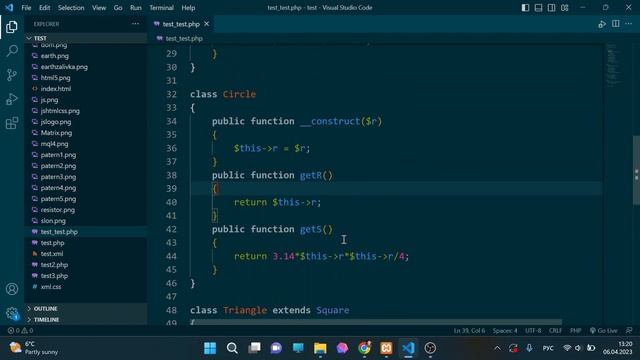Open Google Chrome from the taskbar

(x=364, y=348)
